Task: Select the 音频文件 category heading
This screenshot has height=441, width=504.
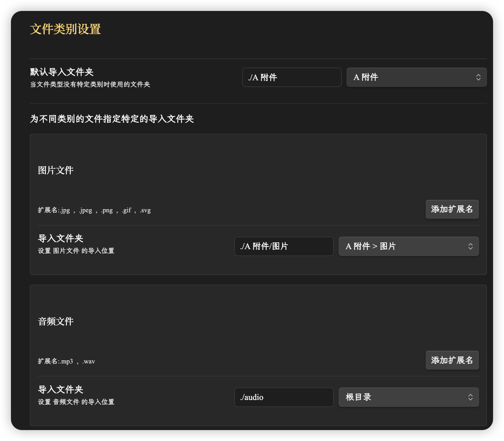Action: [x=56, y=321]
